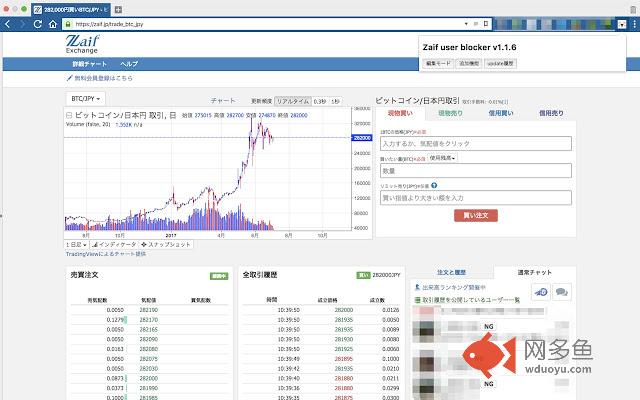Click 編集モード in the user blocker popup
640x400 pixels.
coord(438,64)
